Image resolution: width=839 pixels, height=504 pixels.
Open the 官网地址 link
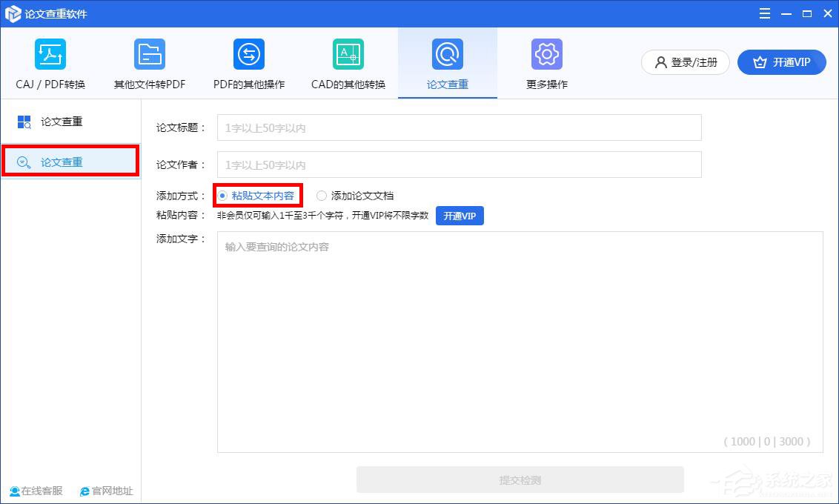[x=107, y=491]
